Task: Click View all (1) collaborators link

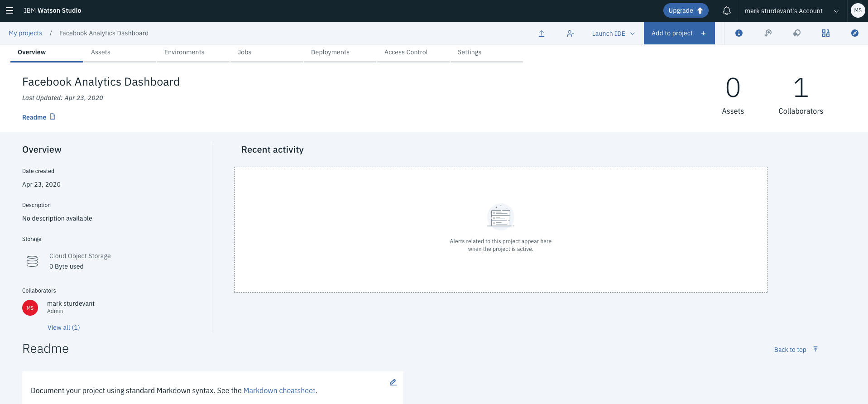Action: click(x=64, y=327)
